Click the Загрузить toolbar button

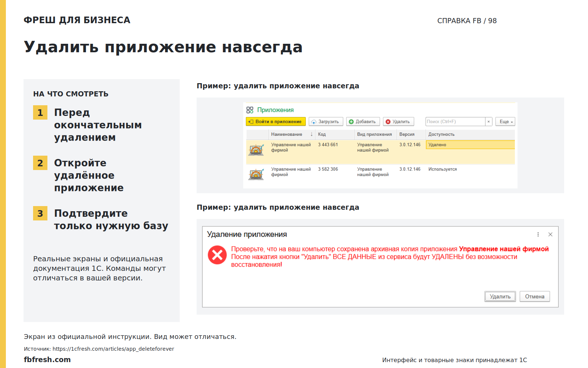pos(326,121)
